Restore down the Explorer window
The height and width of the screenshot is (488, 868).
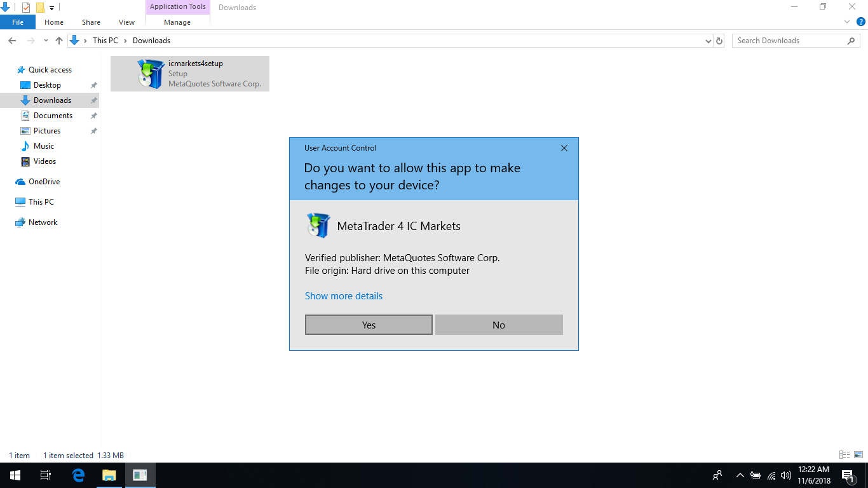click(x=823, y=7)
